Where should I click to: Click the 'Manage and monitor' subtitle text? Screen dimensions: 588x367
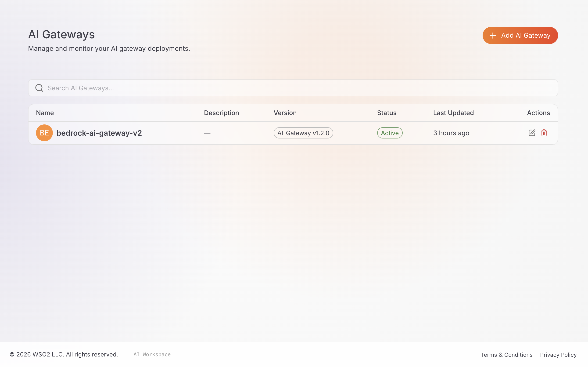(109, 49)
